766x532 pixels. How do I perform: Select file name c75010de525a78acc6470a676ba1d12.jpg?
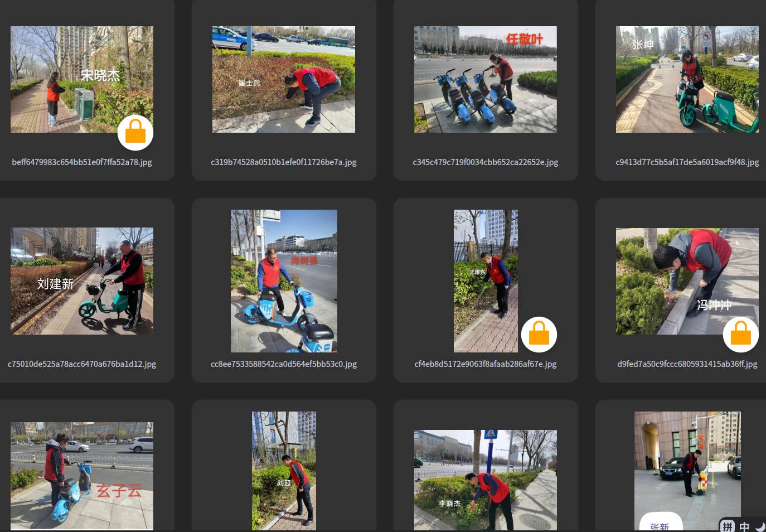pos(82,364)
